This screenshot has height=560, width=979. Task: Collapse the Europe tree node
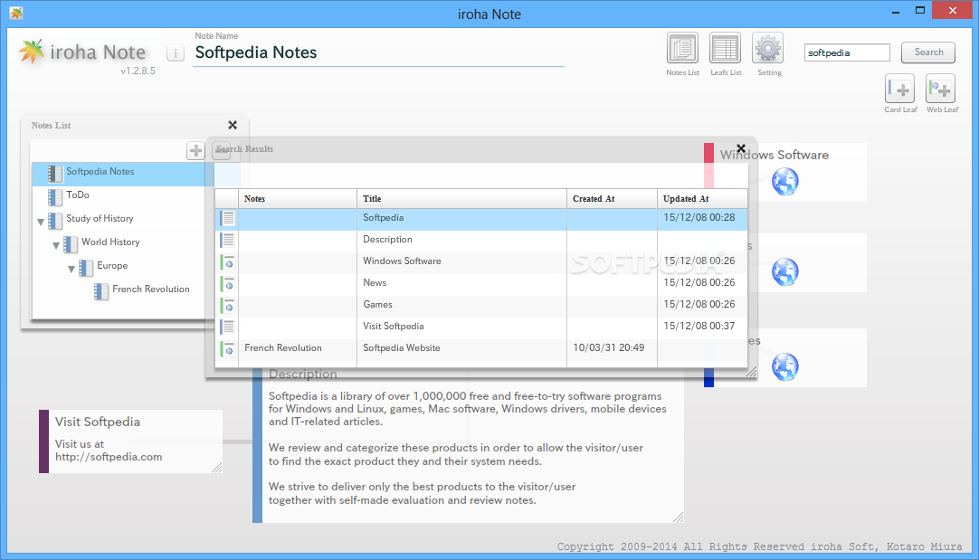(71, 269)
